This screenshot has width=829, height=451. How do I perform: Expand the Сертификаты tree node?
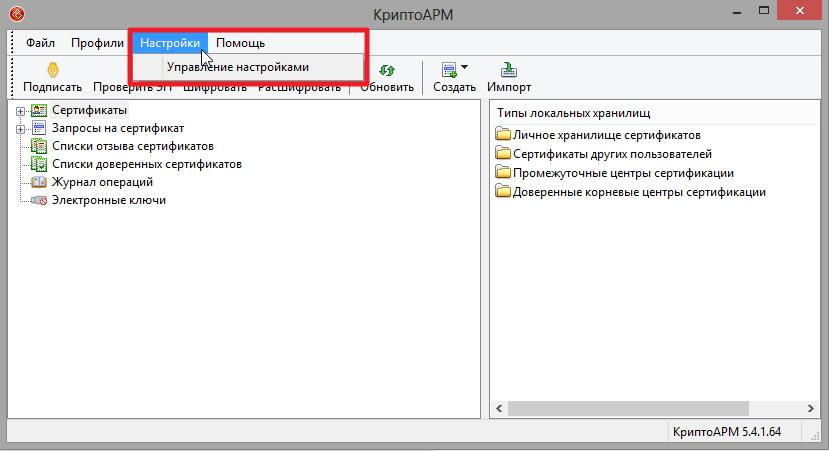point(20,111)
